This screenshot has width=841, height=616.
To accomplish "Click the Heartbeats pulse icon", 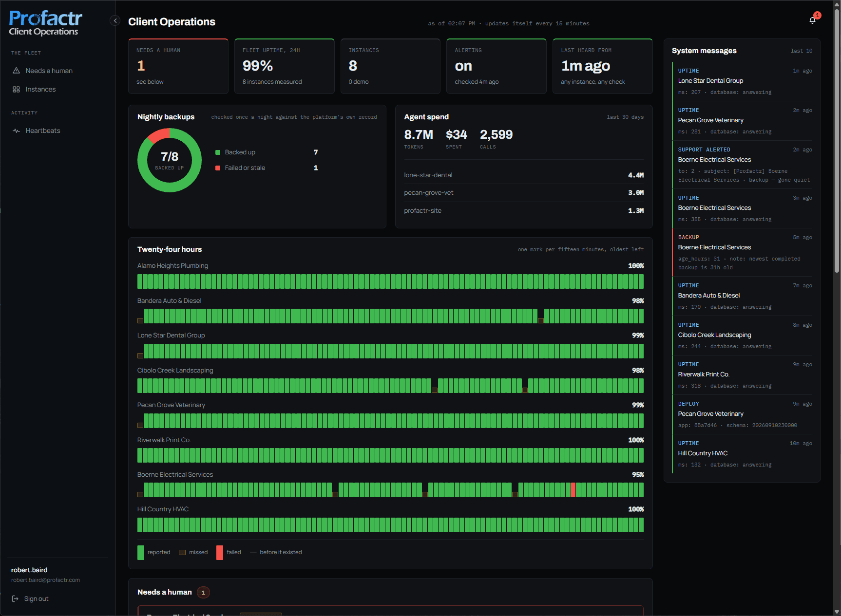I will (x=16, y=131).
